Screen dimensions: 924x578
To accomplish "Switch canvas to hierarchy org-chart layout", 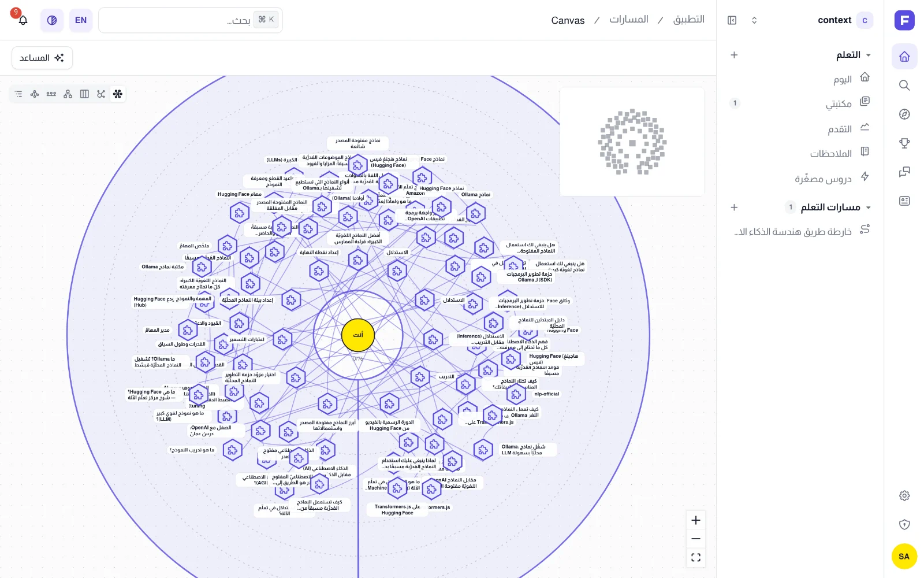I will [x=68, y=94].
